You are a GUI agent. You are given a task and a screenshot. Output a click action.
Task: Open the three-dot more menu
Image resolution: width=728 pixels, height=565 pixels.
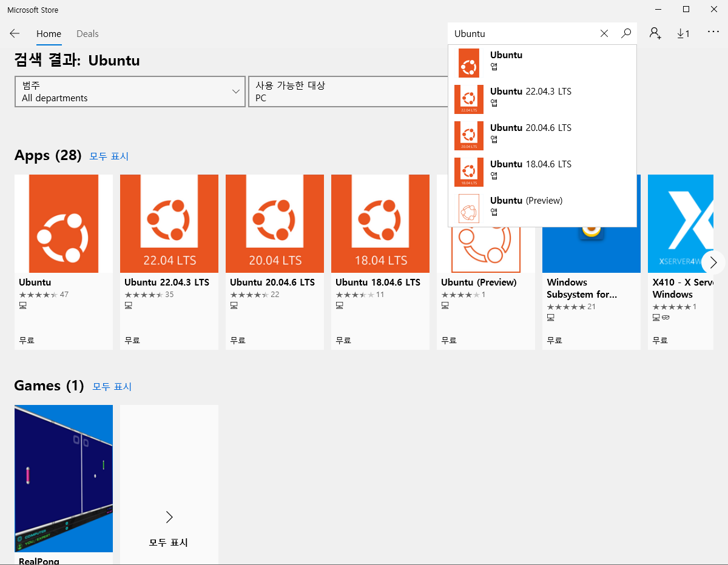click(713, 32)
